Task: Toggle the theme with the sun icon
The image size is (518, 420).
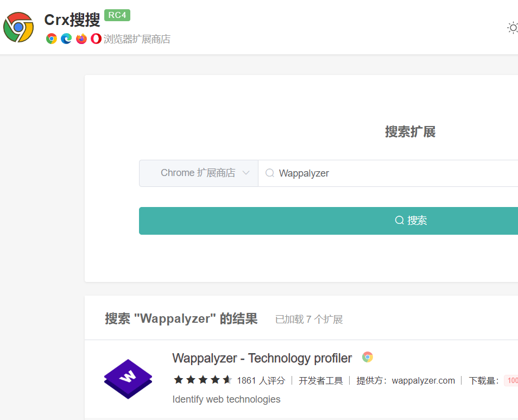Action: click(512, 28)
